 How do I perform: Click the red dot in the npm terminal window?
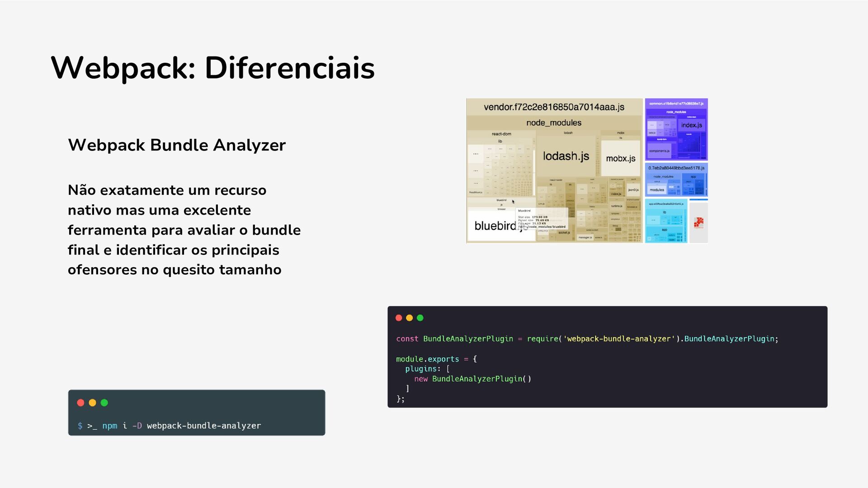pos(80,403)
